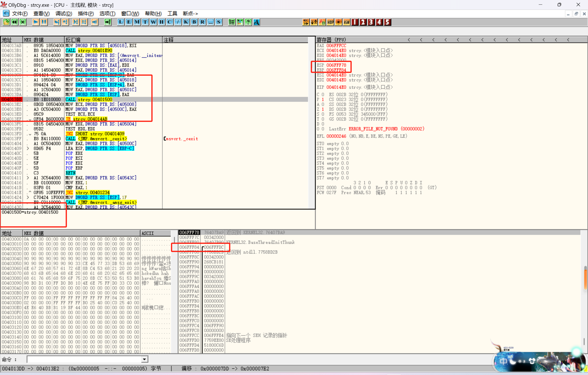Open the 文件(F) menu

pyautogui.click(x=20, y=14)
